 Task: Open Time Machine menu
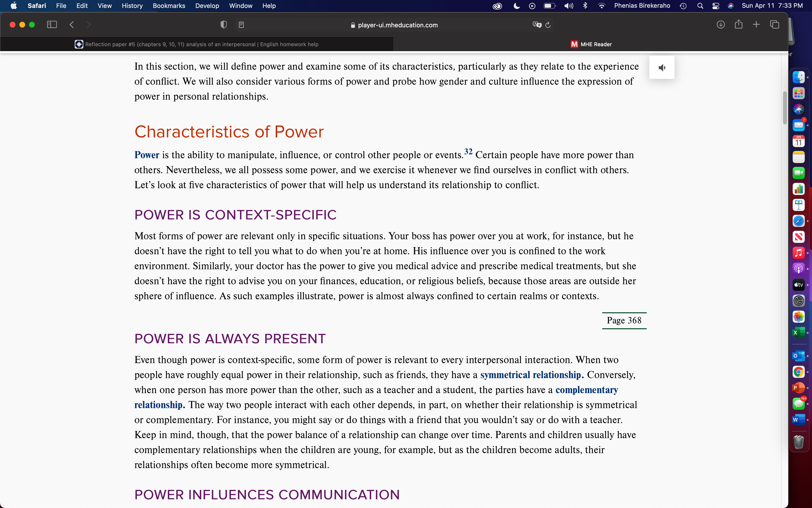coord(683,6)
